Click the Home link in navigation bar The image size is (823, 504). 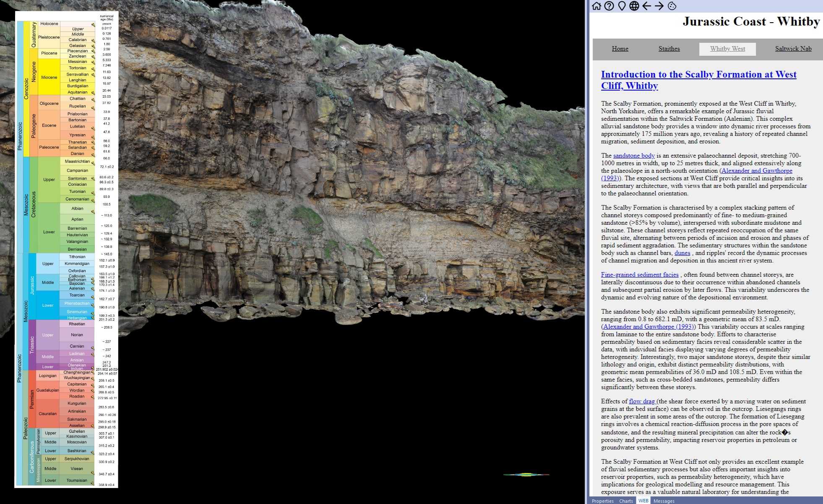click(620, 49)
